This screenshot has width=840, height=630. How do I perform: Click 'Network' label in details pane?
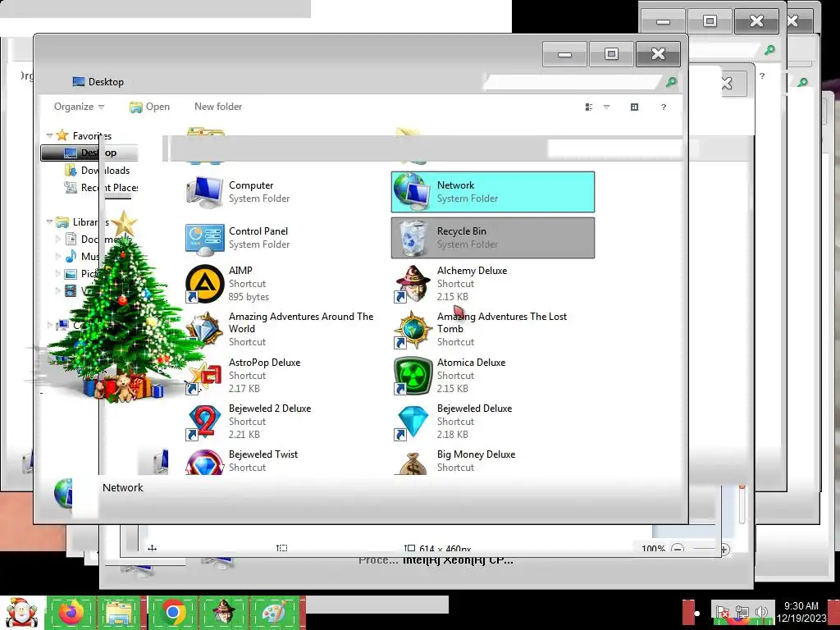123,487
